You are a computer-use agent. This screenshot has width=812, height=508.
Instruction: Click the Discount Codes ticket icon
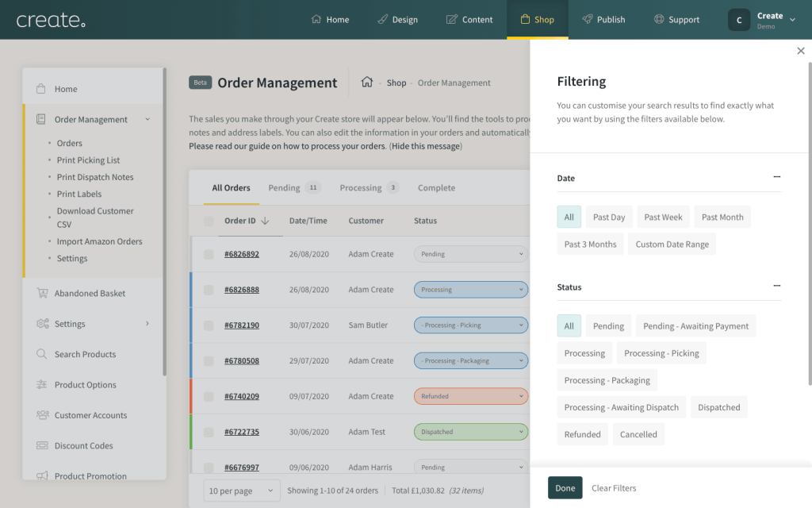click(x=41, y=446)
